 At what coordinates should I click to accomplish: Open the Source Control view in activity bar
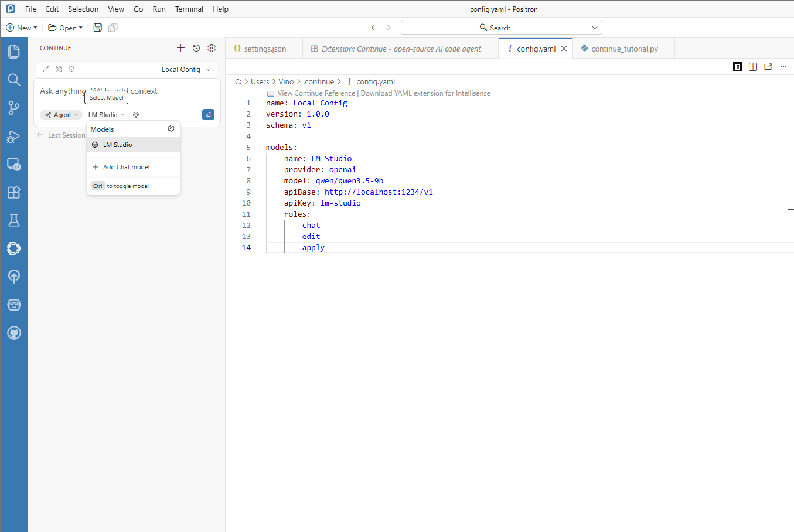coord(14,108)
